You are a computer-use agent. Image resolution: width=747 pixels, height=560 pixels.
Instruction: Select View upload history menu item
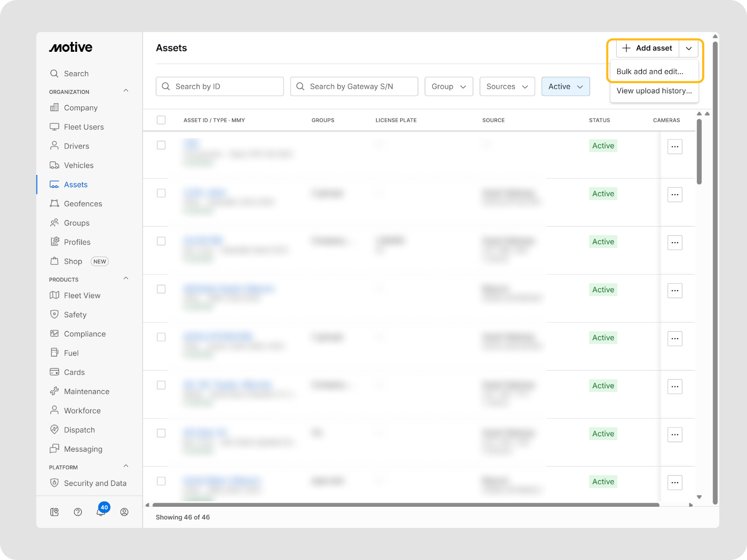(x=654, y=91)
